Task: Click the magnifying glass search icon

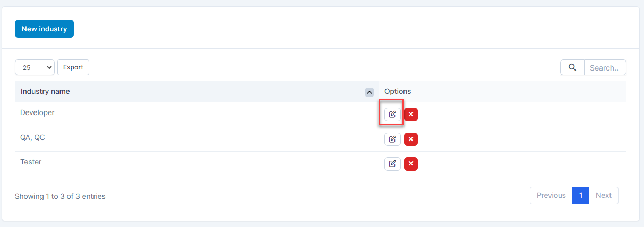Action: click(x=572, y=67)
